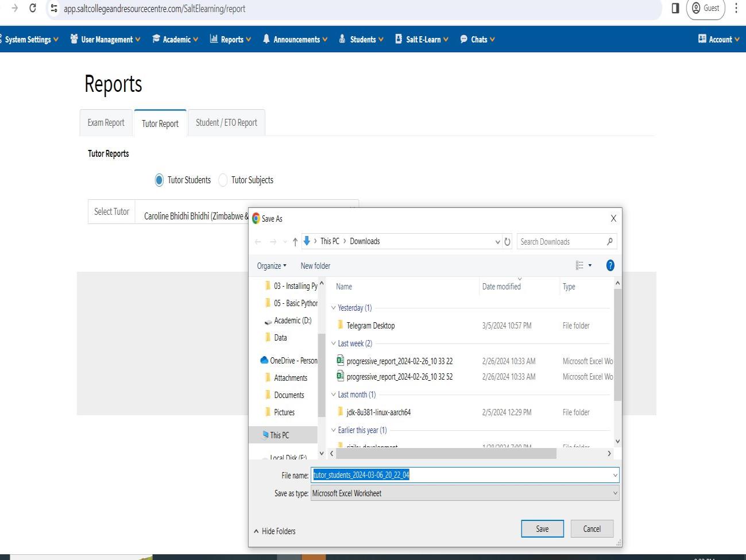746x560 pixels.
Task: Click the blue help question mark icon
Action: click(x=610, y=265)
